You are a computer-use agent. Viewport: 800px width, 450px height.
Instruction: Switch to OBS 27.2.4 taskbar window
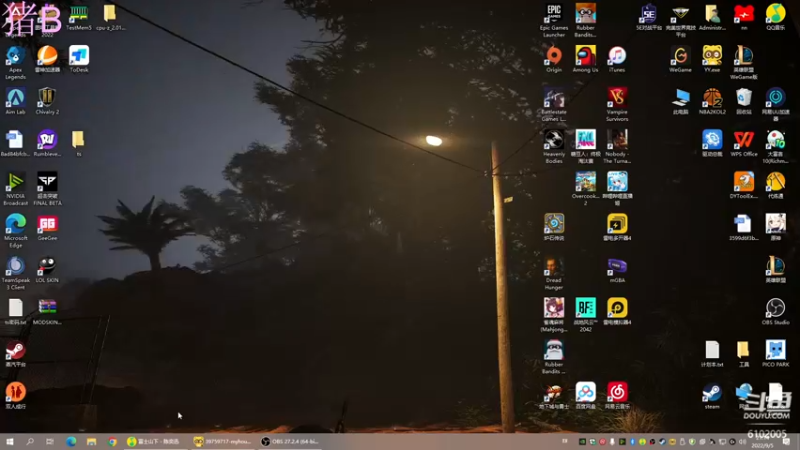(x=290, y=441)
